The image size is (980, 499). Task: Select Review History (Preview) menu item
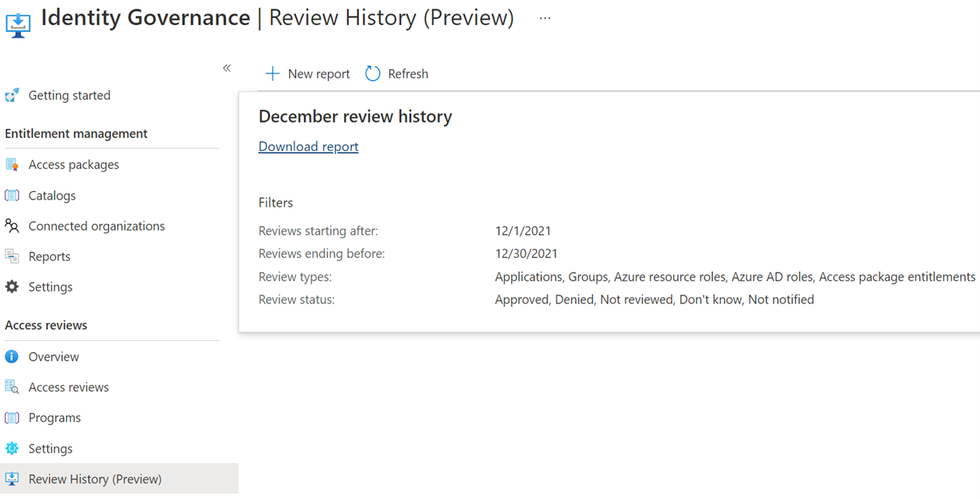coord(119,479)
